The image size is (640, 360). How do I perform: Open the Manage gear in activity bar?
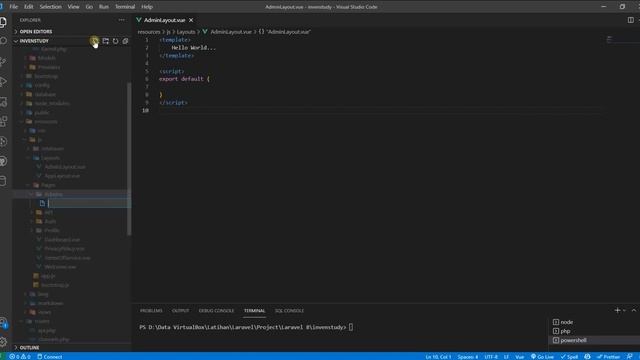tap(3, 342)
